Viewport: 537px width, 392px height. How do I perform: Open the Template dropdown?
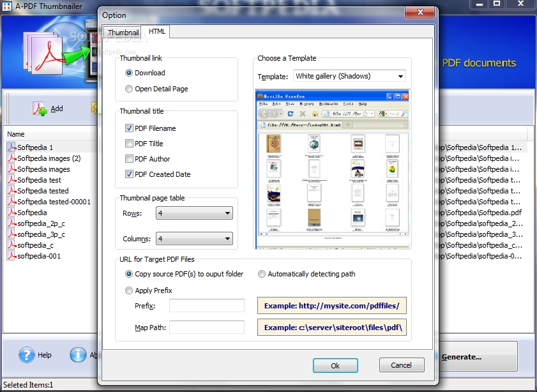pos(349,76)
